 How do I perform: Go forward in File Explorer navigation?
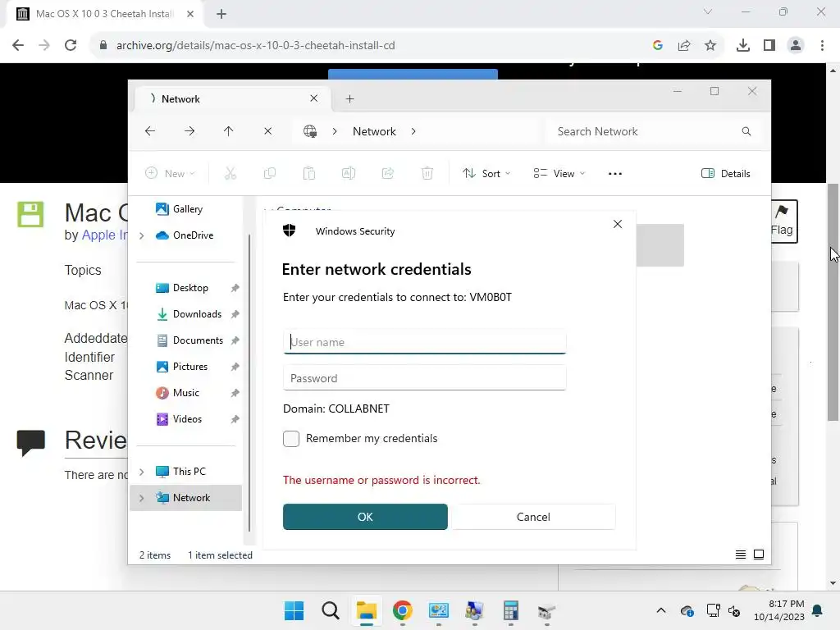click(x=189, y=131)
